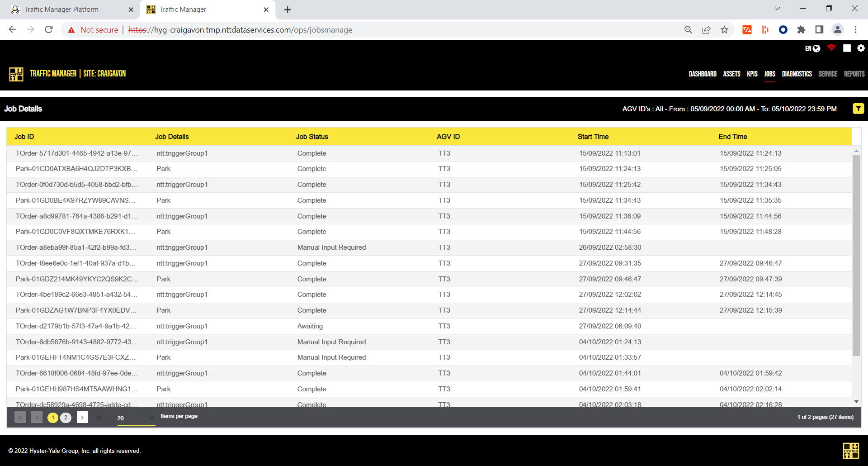Click the browser zoom magnifier icon
This screenshot has height=466, width=868.
[688, 30]
